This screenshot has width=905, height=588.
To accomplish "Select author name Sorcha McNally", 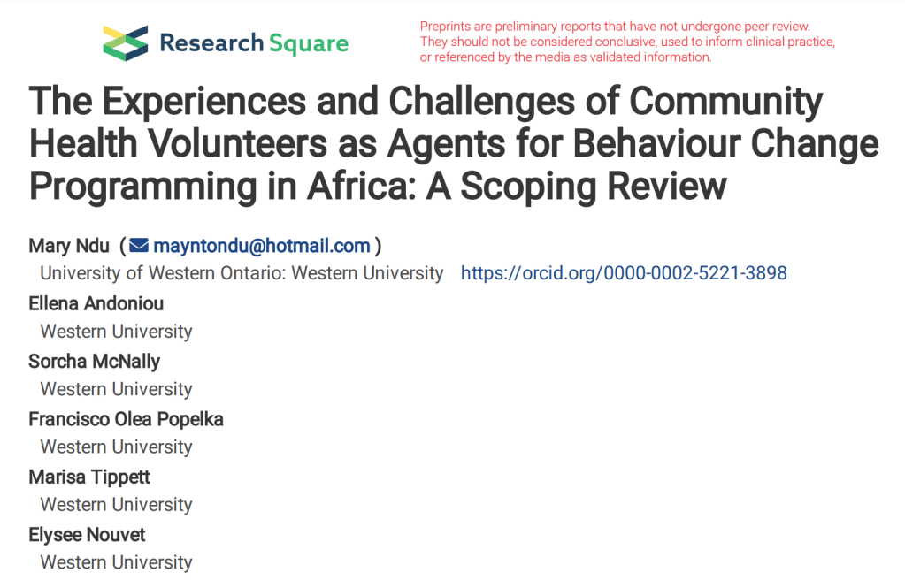I will tap(94, 361).
